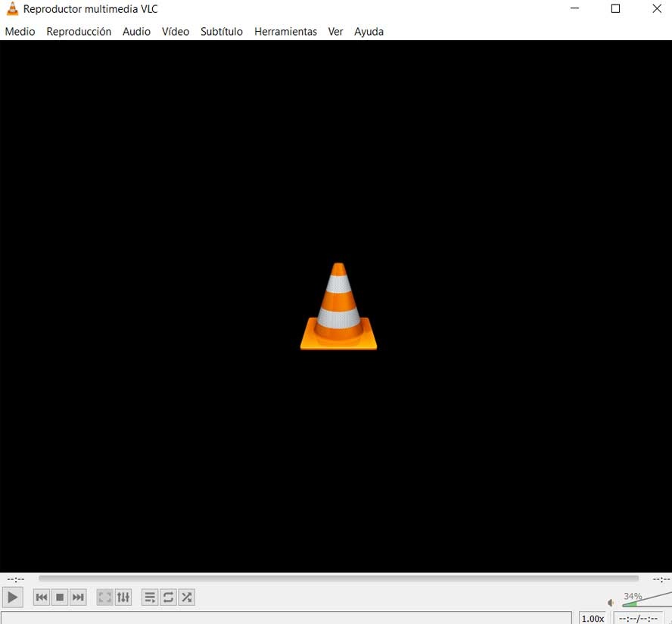The image size is (672, 624).
Task: Open the Medio menu
Action: pyautogui.click(x=20, y=32)
